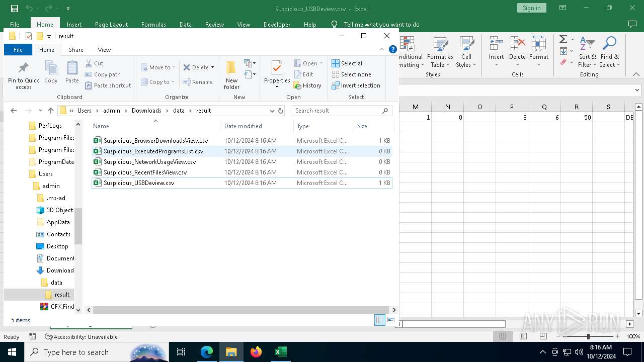The image size is (644, 362).
Task: Switch Excel to Normal view
Action: click(x=503, y=336)
